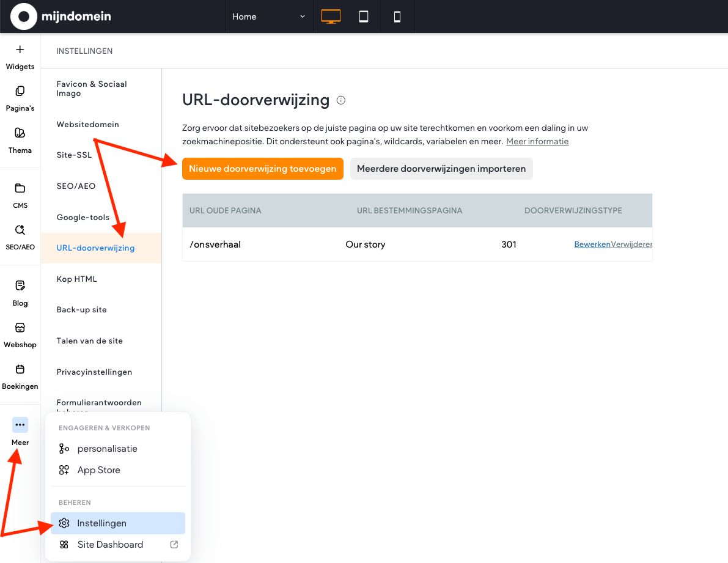Open the Pagina's panel icon
The width and height of the screenshot is (728, 563).
click(x=20, y=91)
